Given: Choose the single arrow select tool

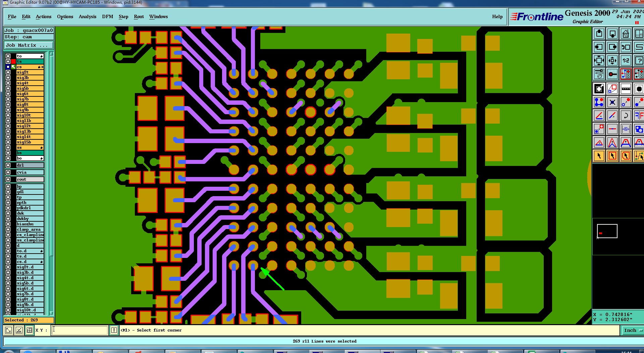Looking at the screenshot, I should (599, 156).
